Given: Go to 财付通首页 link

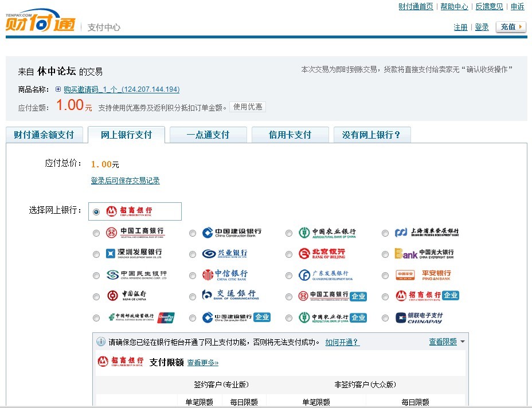Looking at the screenshot, I should point(416,7).
